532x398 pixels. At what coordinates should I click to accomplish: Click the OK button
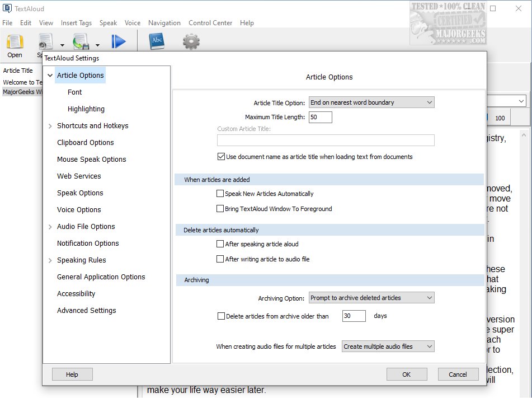pyautogui.click(x=407, y=374)
